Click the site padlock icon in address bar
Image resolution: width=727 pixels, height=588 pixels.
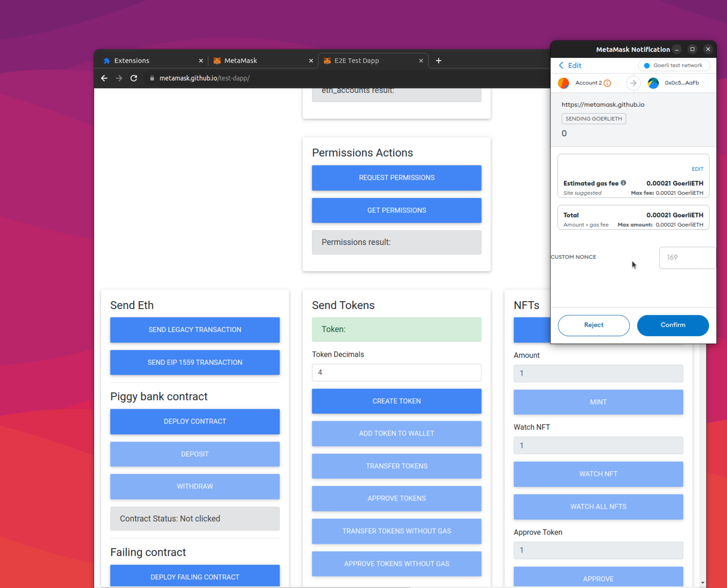coord(152,78)
